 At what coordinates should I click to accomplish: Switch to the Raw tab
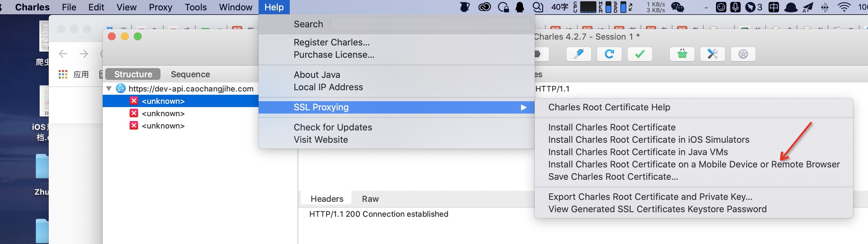tap(370, 199)
